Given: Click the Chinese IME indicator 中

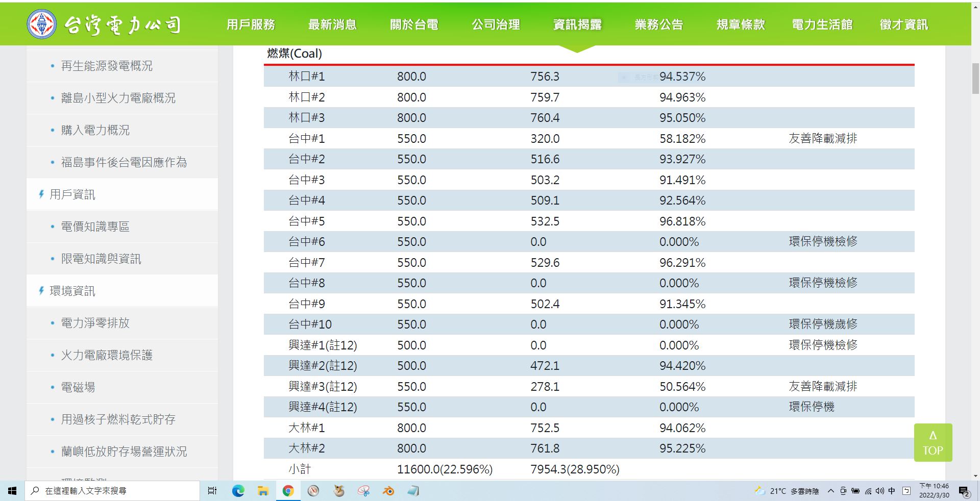Looking at the screenshot, I should (892, 491).
